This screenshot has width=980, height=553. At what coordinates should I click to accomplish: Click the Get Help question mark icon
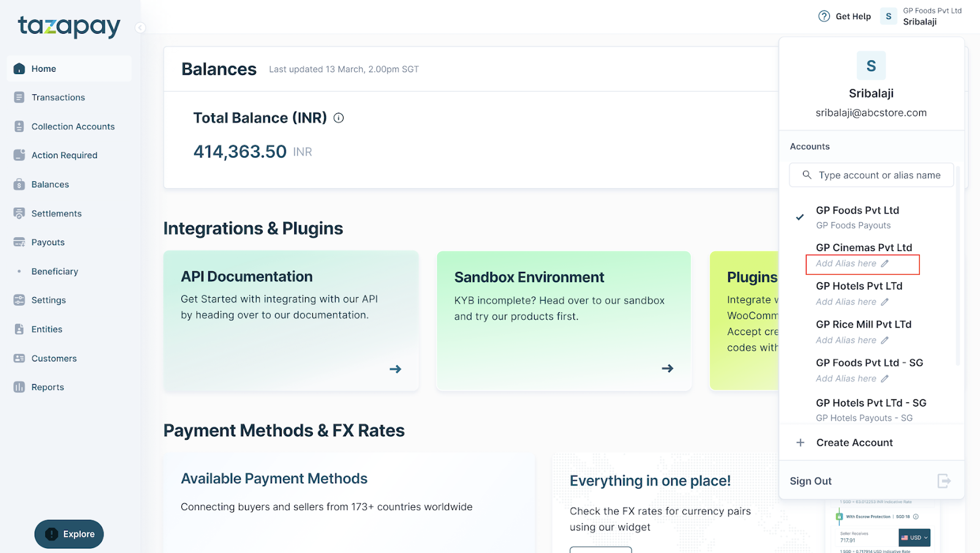click(824, 17)
